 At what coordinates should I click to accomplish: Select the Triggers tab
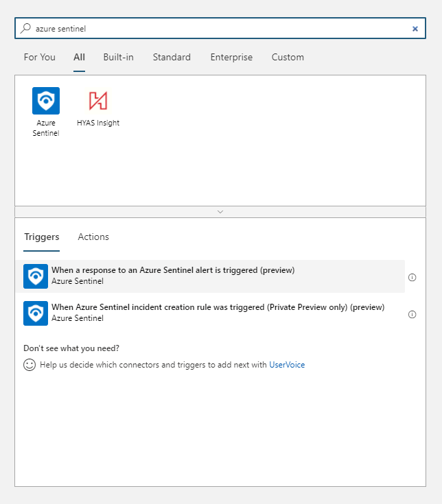[x=42, y=237]
